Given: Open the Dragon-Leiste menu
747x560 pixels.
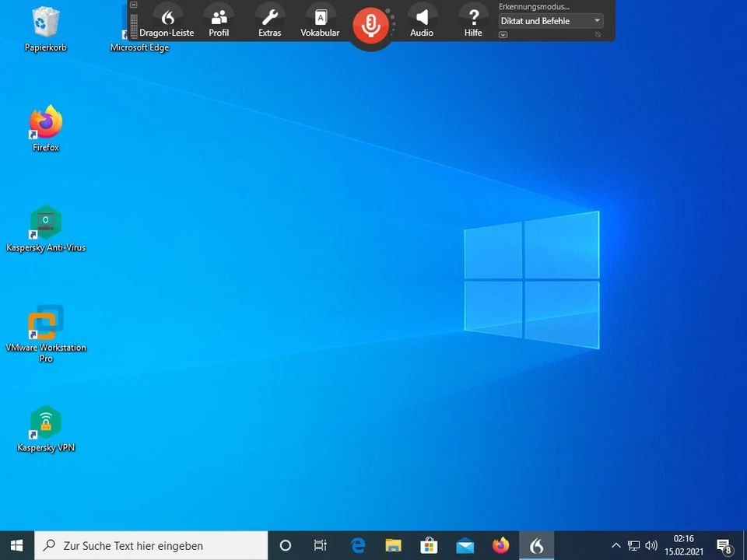Looking at the screenshot, I should tap(167, 22).
